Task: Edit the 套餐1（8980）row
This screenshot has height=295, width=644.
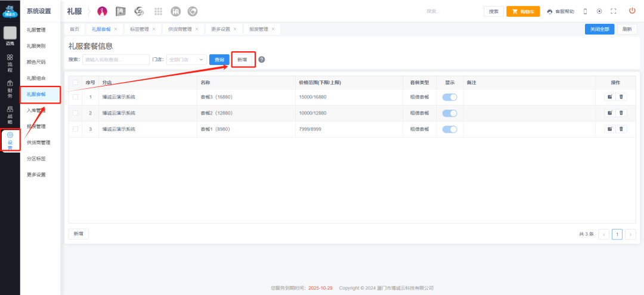Action: click(610, 129)
